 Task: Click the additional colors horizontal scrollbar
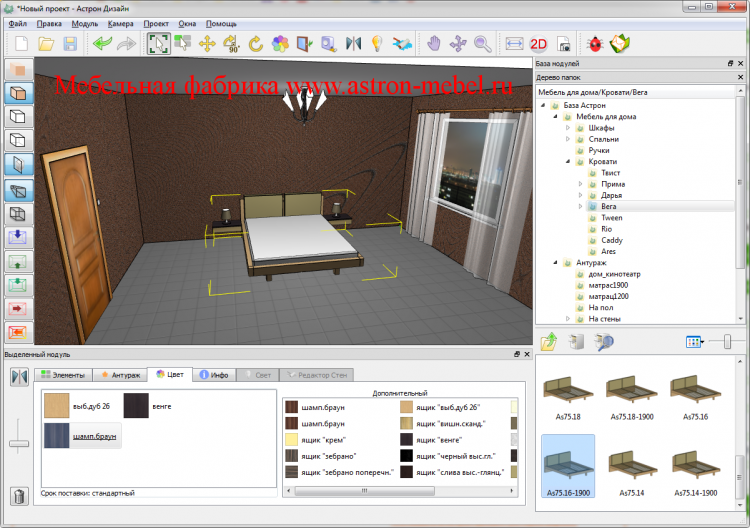(x=365, y=491)
